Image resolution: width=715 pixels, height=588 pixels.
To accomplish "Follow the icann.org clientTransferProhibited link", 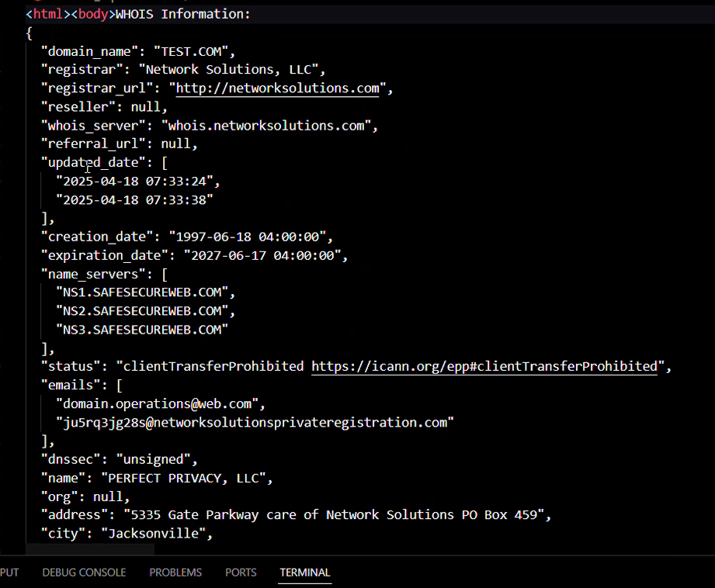I will (x=484, y=366).
